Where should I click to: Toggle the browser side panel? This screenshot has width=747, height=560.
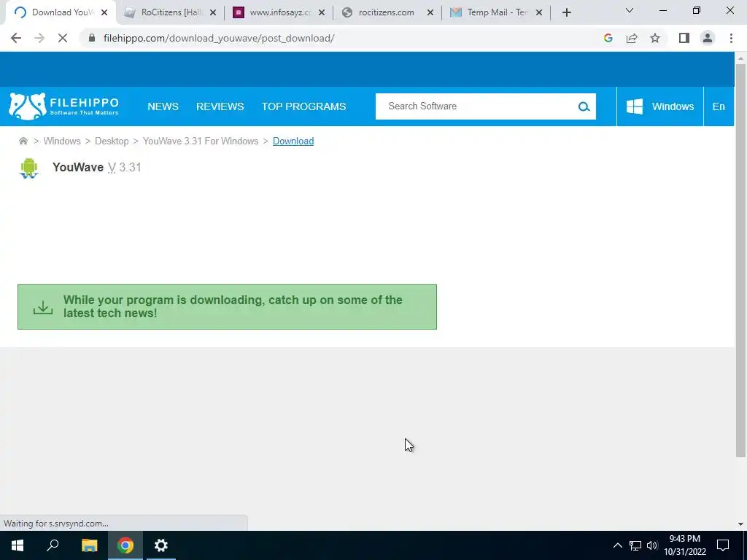[x=684, y=38]
